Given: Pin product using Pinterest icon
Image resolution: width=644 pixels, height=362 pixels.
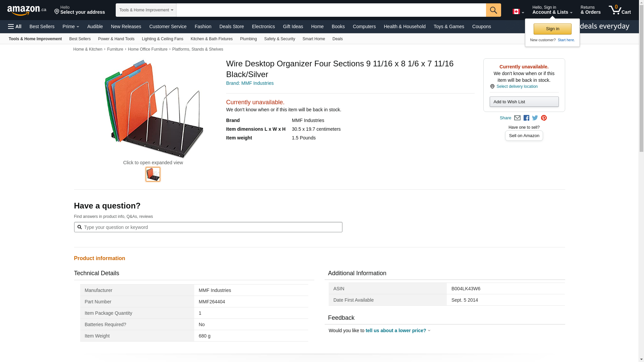Looking at the screenshot, I should pyautogui.click(x=544, y=118).
